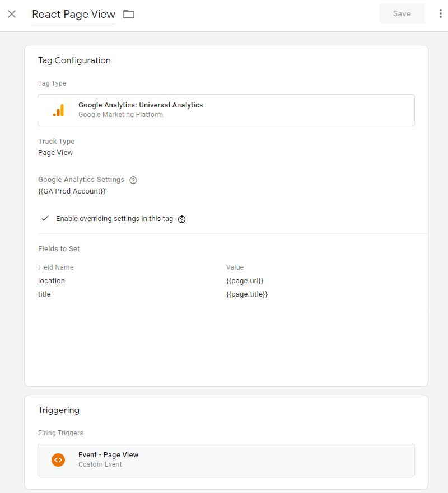Open the Tag Type selector card
This screenshot has height=493, width=448.
[226, 110]
